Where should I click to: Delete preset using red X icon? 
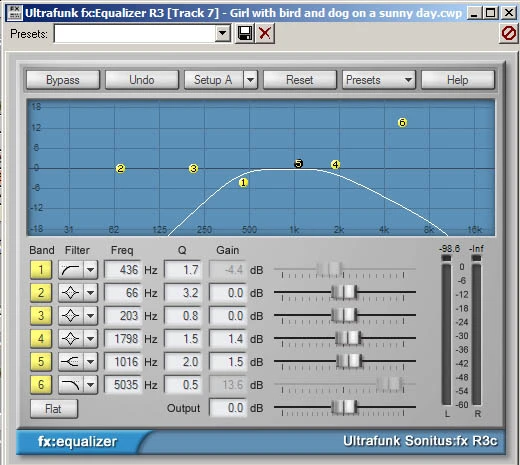[265, 33]
